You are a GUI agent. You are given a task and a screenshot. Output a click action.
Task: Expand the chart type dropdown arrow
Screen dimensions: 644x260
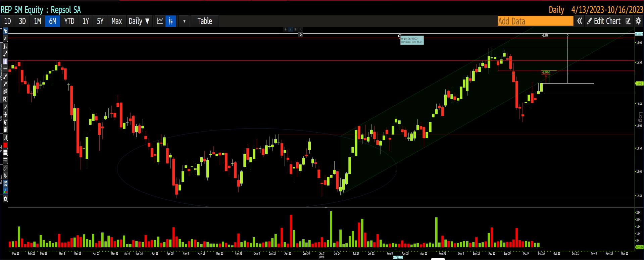pos(184,21)
